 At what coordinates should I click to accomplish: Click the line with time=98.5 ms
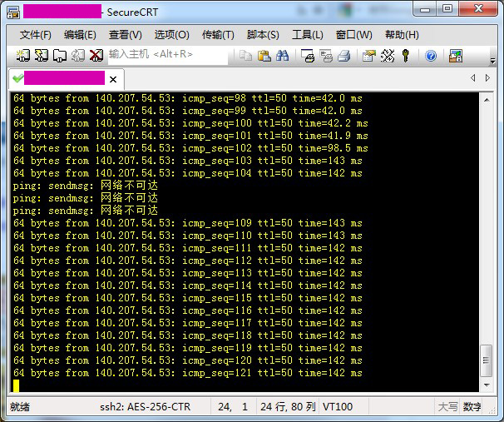tap(190, 148)
